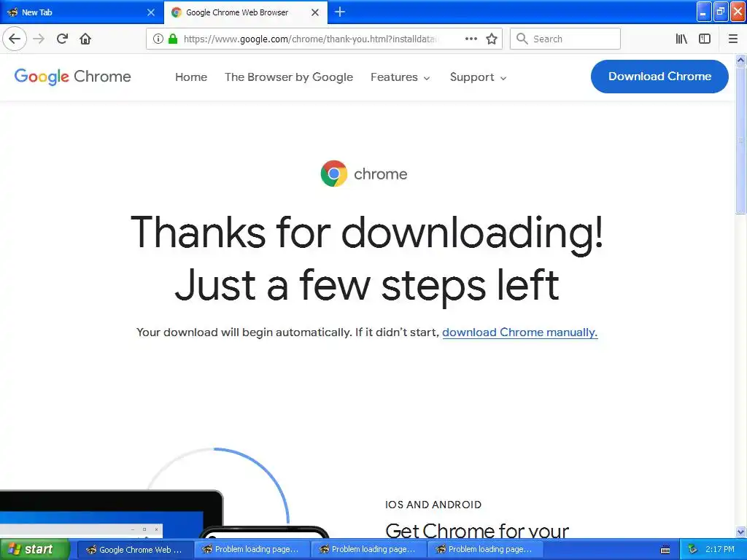Image resolution: width=747 pixels, height=560 pixels.
Task: Open third Problem loading page taskbar item
Action: 485,550
